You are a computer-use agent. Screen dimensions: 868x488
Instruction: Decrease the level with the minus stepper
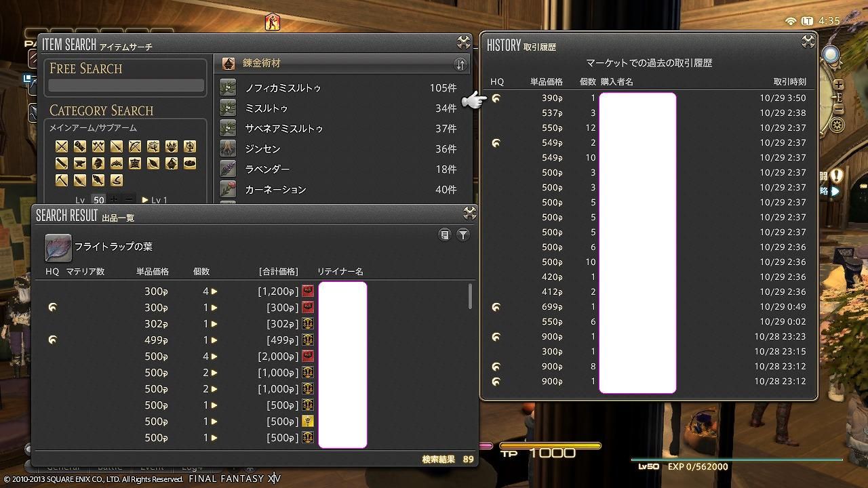(129, 199)
